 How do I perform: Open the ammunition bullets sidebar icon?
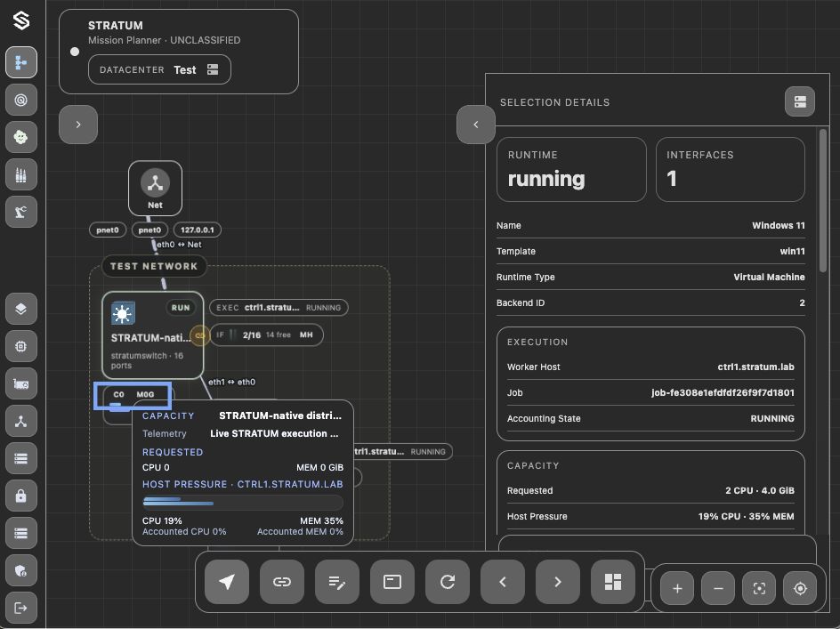coord(21,174)
